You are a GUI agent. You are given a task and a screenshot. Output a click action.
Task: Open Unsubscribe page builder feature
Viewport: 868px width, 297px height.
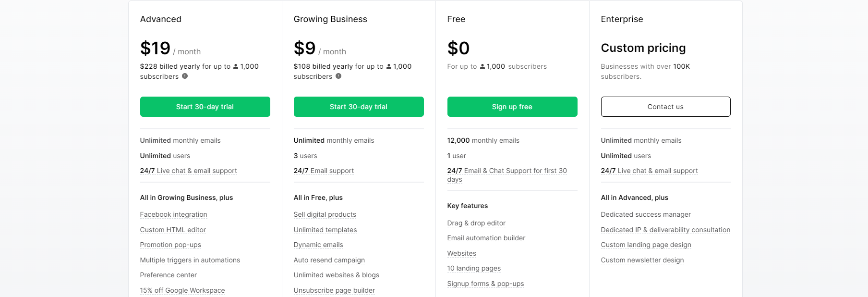(x=334, y=290)
